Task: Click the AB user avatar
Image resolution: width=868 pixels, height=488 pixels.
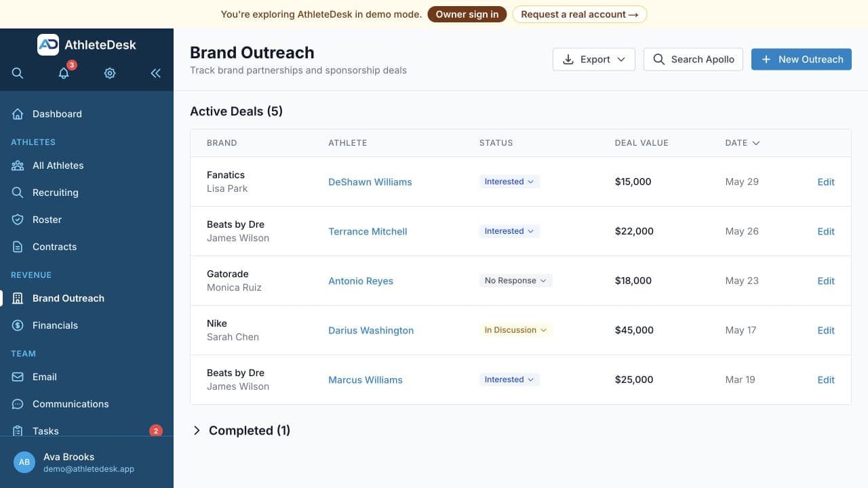Action: [24, 462]
